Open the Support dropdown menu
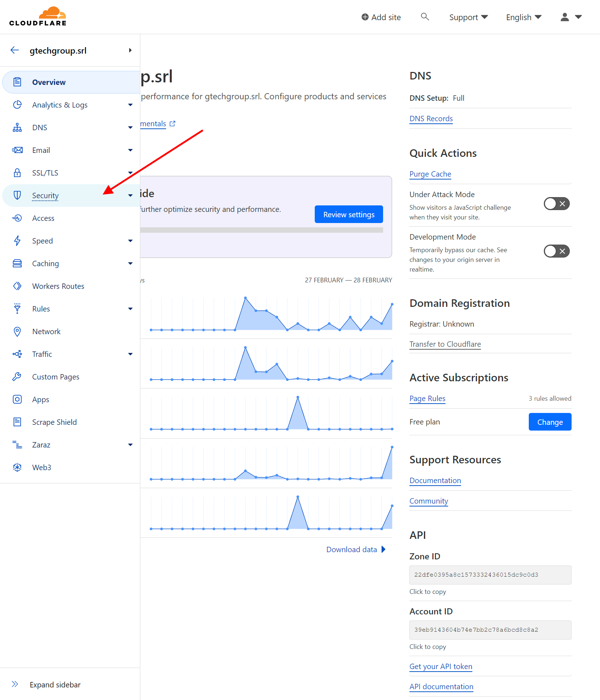Image resolution: width=600 pixels, height=700 pixels. coord(468,17)
